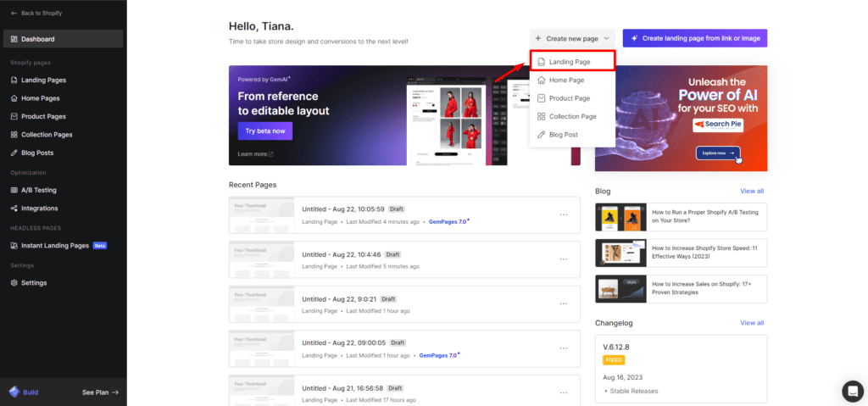
Task: Open options for Untitled - Aug 22, 10:4:46
Action: (564, 259)
